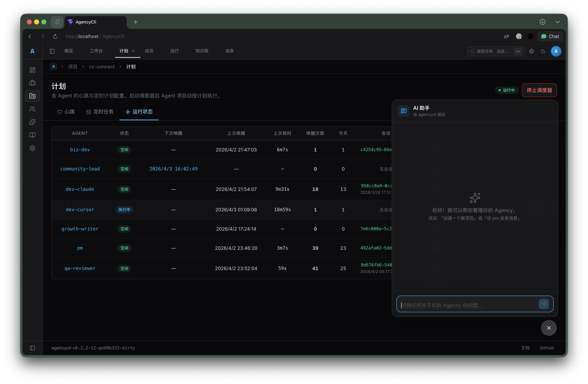
Task: Open the members people icon in sidebar
Action: pyautogui.click(x=32, y=109)
